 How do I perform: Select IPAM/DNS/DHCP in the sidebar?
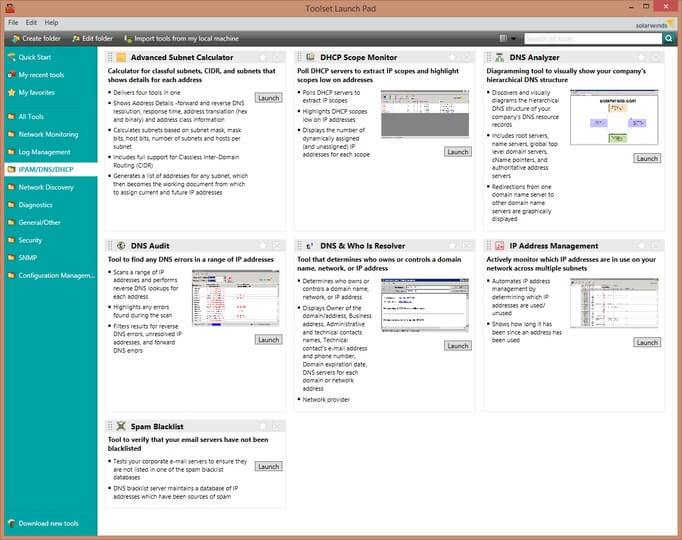[x=51, y=170]
